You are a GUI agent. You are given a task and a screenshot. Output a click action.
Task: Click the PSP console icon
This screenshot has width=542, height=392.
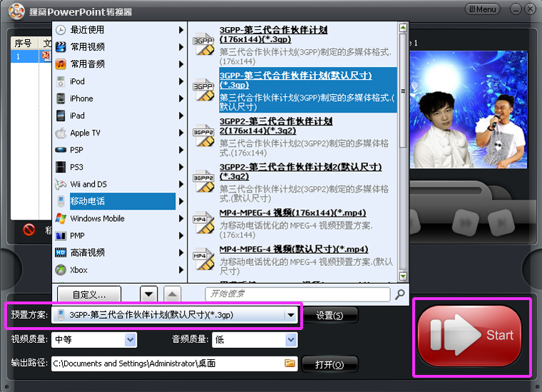pos(61,150)
